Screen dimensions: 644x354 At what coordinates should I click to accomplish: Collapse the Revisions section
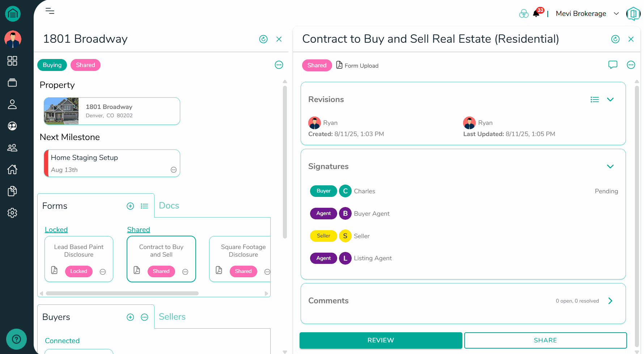click(x=610, y=100)
